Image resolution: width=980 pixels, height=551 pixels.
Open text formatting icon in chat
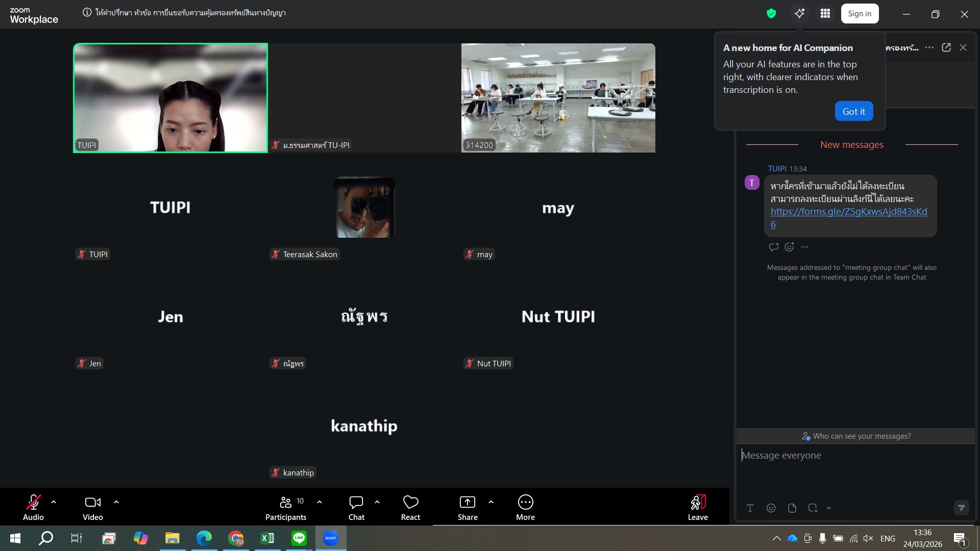750,508
